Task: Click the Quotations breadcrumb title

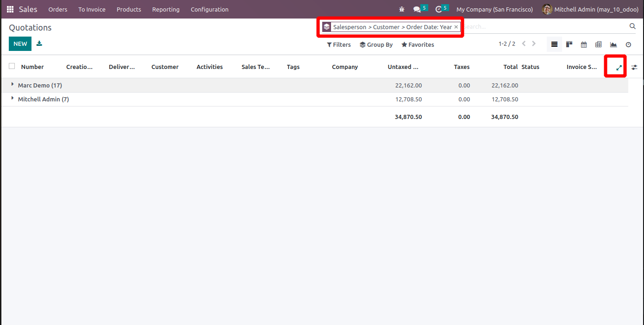Action: (30, 28)
